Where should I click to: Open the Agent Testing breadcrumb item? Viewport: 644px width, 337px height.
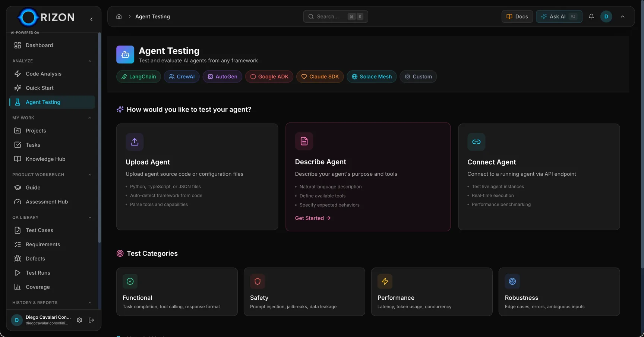[152, 16]
